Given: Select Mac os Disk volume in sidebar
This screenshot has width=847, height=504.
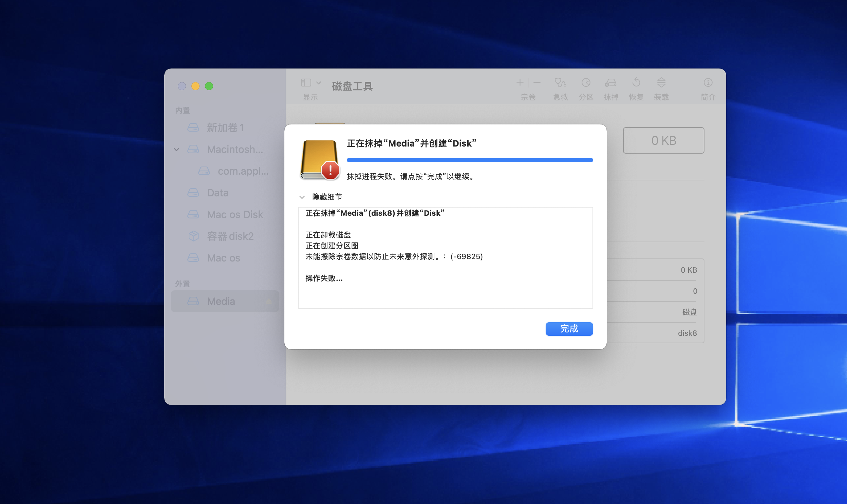Looking at the screenshot, I should [x=235, y=214].
